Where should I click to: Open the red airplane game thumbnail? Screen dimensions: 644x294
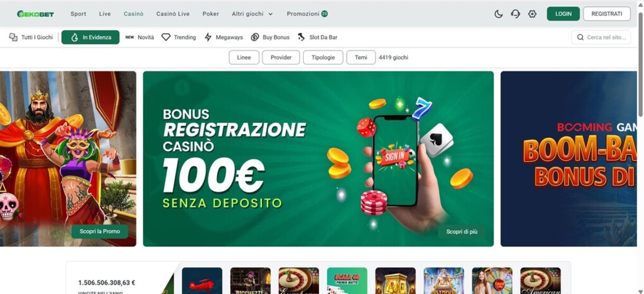click(202, 281)
